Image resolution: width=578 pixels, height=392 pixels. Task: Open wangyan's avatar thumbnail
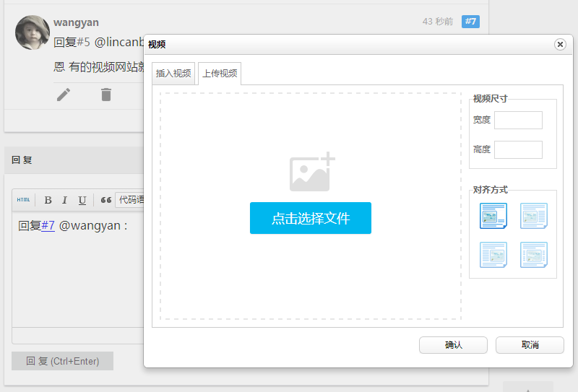point(33,32)
